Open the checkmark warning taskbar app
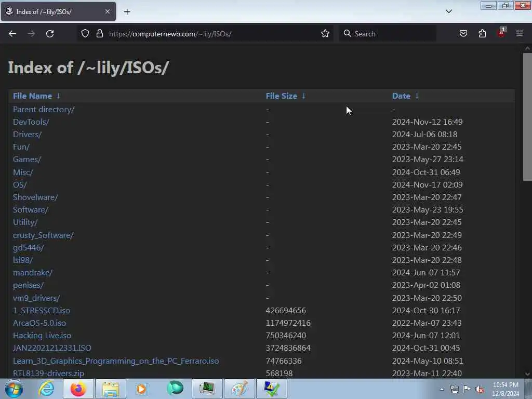 tap(272, 389)
